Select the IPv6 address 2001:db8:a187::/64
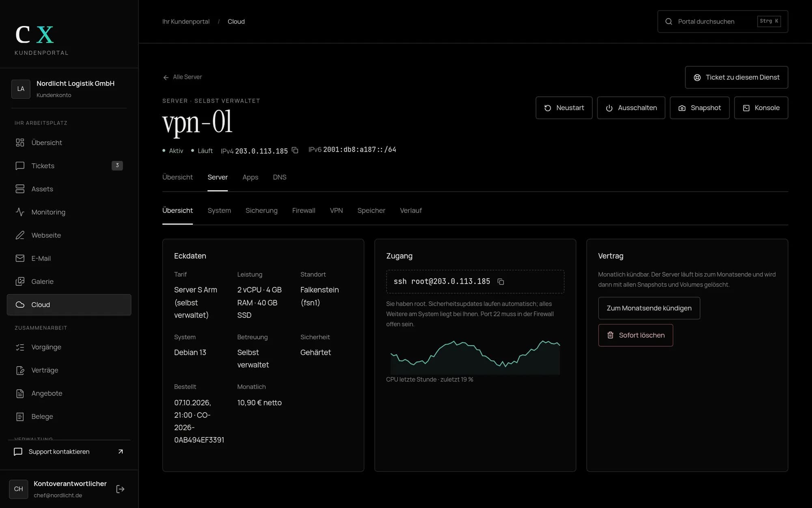The image size is (812, 508). coord(359,150)
